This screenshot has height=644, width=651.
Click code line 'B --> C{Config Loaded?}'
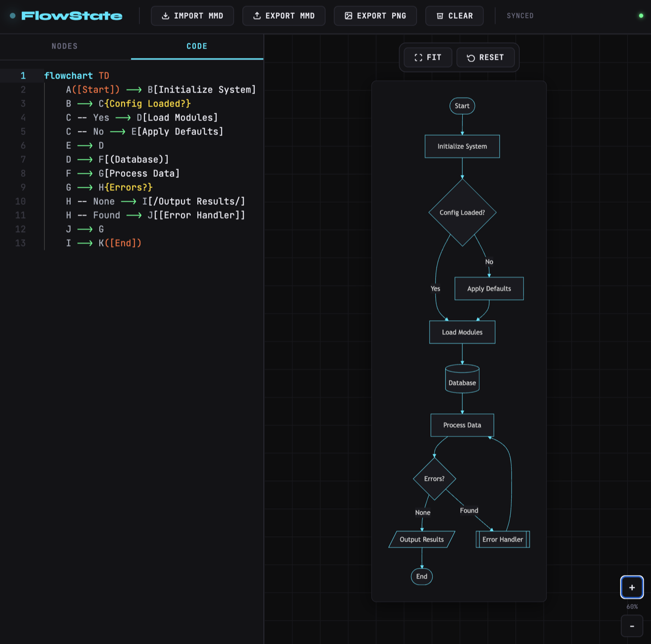128,104
